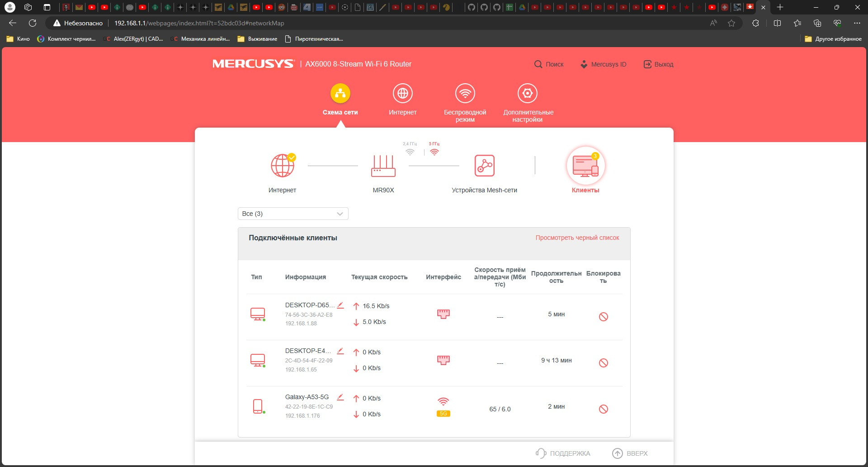Open Устройства Mesh-сети icon
Screen dimensions: 868x467
coord(484,166)
